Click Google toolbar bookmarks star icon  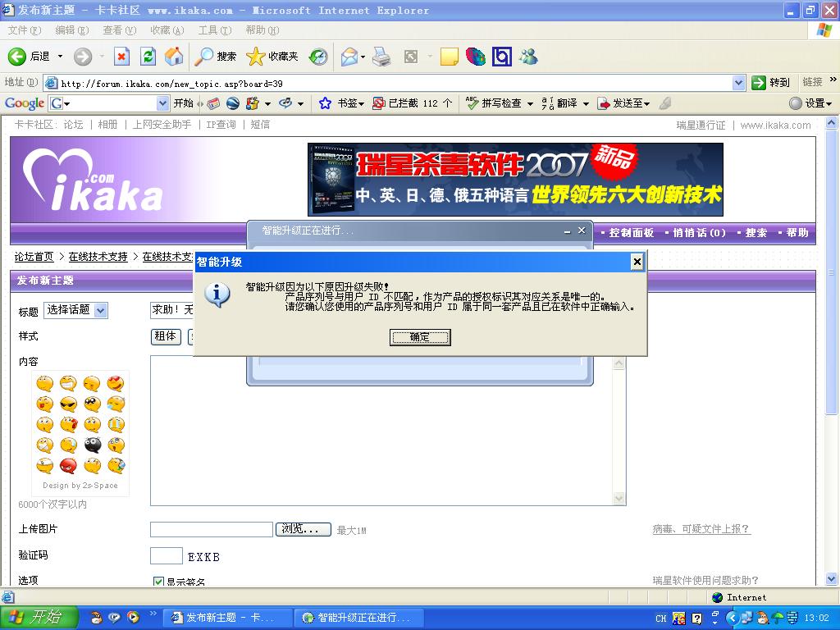pos(325,103)
